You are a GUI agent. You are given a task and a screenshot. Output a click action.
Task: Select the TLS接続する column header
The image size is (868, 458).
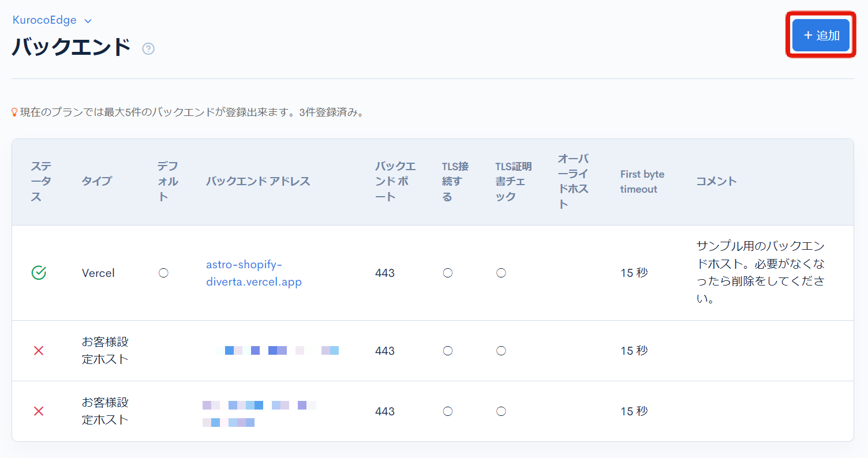point(455,182)
